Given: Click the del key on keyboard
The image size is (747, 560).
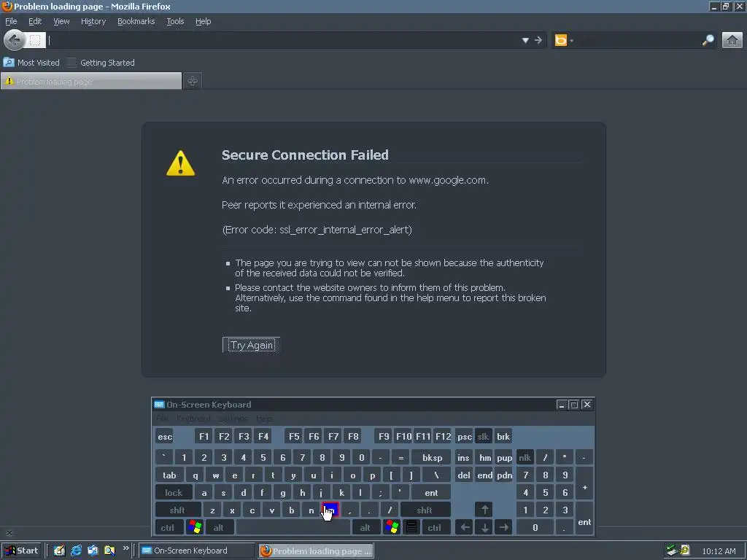Looking at the screenshot, I should coord(464,475).
